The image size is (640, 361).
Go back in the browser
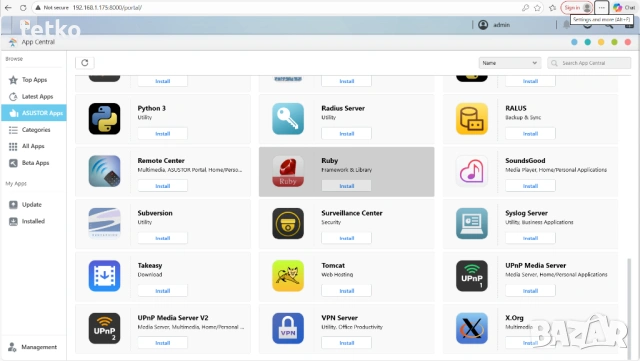coord(8,7)
